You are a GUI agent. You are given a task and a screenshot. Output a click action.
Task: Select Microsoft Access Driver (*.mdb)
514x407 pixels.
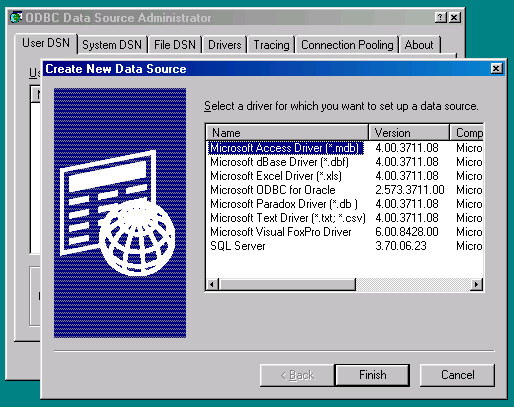pyautogui.click(x=284, y=148)
